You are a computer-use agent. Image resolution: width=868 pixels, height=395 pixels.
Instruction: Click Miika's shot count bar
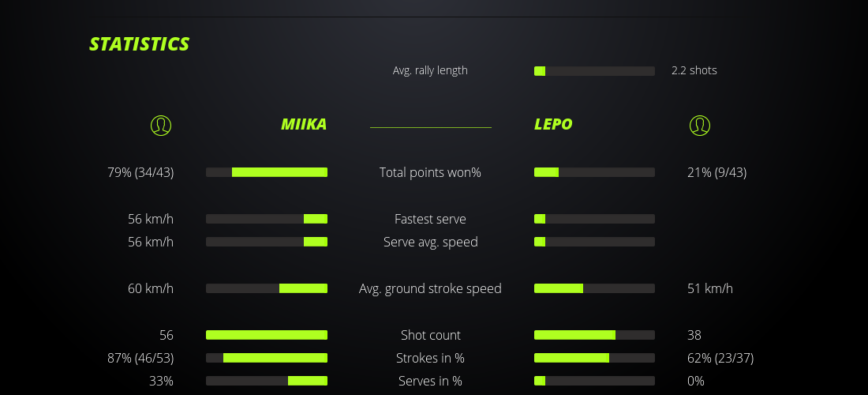[x=267, y=335]
